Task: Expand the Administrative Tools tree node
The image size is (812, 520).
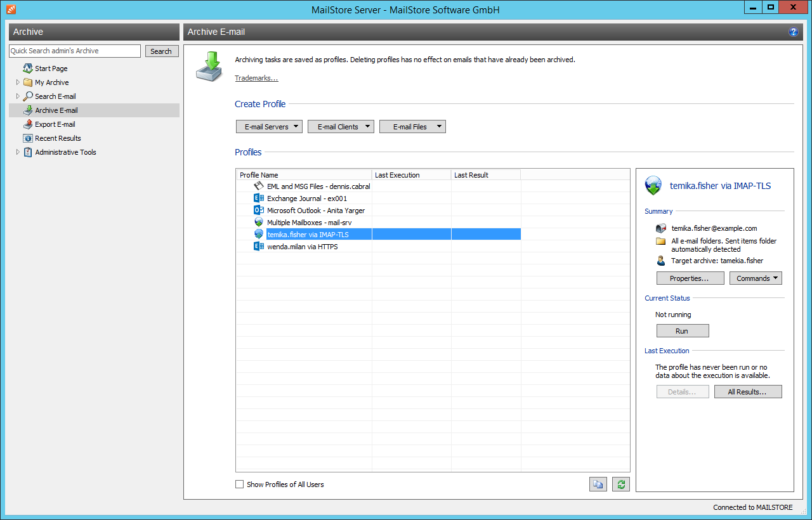Action: pyautogui.click(x=18, y=152)
